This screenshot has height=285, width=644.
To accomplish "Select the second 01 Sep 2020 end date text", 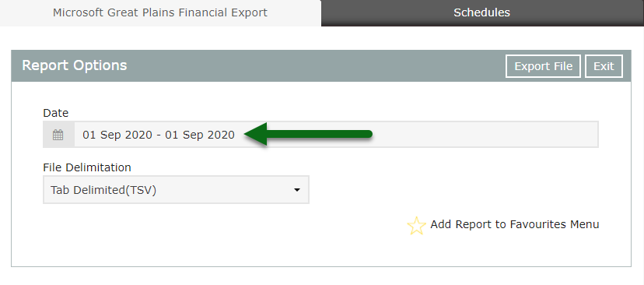I will click(200, 135).
